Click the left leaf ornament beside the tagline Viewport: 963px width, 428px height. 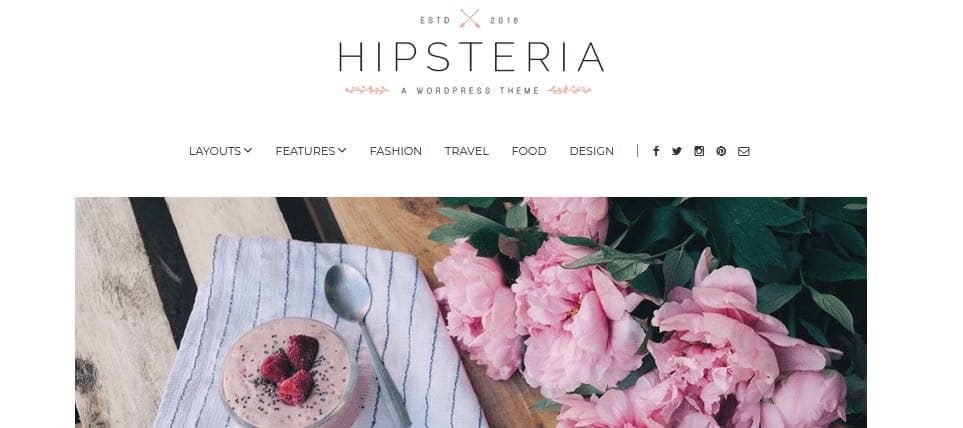coord(367,90)
